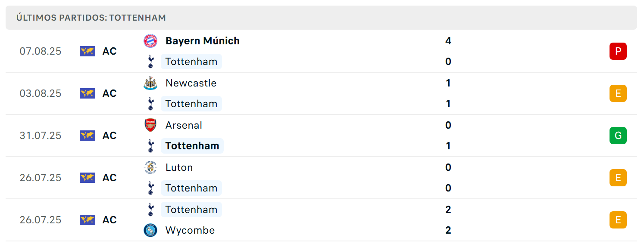Click Luton match score 0
Viewport: 644px width, 247px height.
pos(448,167)
